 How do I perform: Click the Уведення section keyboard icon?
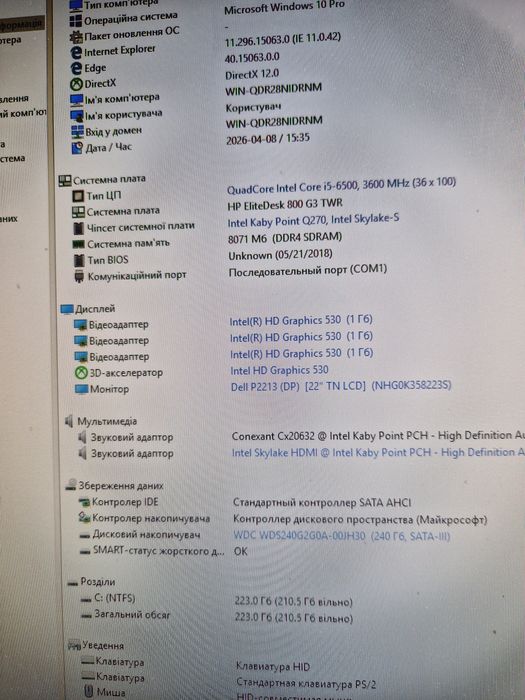tap(74, 646)
